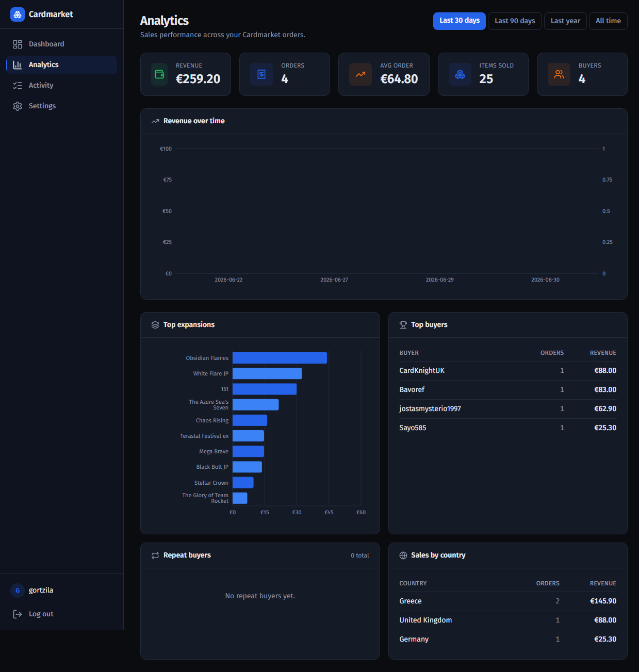
Task: Click the Avg Order trend icon
Action: (361, 74)
